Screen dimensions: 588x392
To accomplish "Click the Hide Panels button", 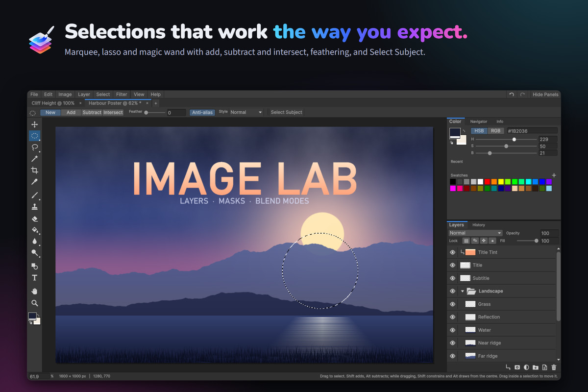I will click(545, 95).
